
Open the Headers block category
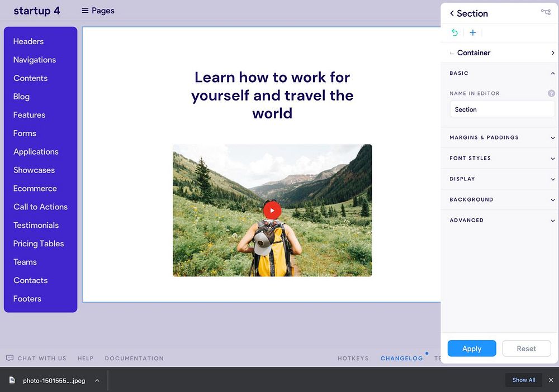[x=29, y=41]
